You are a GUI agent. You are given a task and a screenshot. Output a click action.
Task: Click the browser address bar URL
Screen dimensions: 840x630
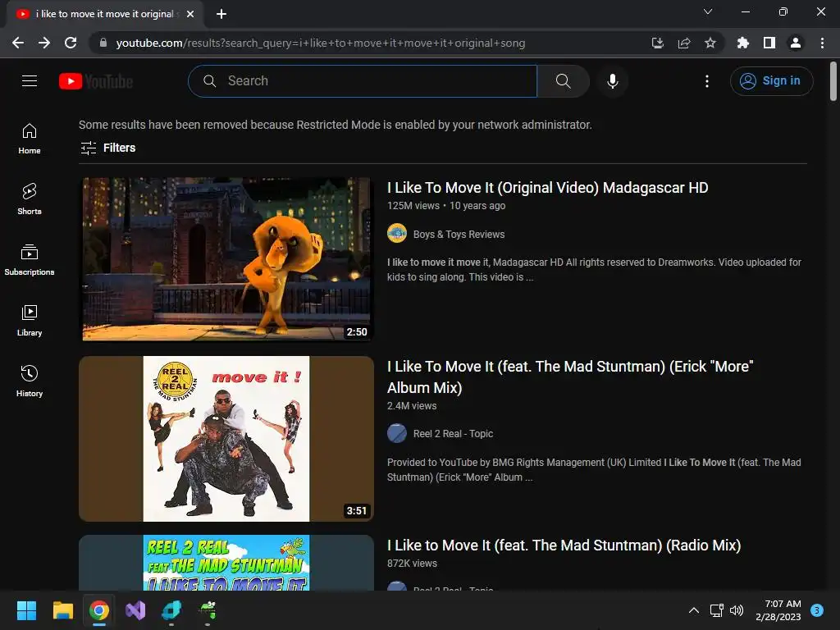[x=321, y=43]
